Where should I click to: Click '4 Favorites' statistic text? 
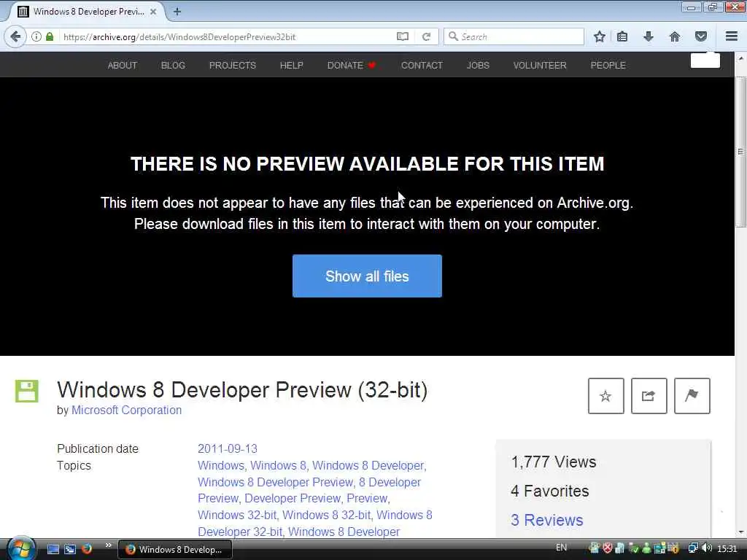[x=550, y=491]
